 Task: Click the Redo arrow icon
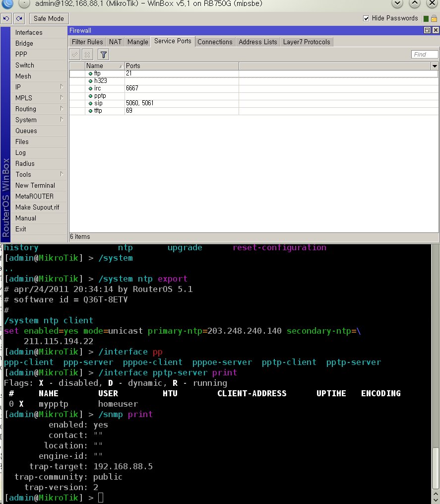pos(19,19)
